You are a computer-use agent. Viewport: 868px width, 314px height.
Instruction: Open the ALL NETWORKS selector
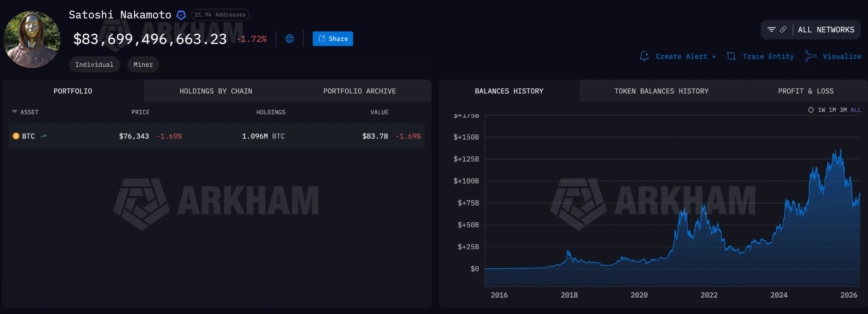(826, 30)
